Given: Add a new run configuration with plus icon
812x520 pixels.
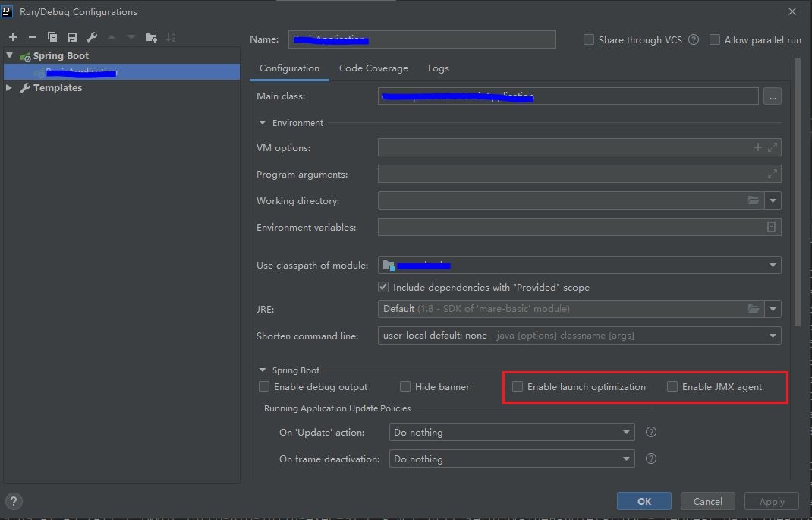Looking at the screenshot, I should pos(12,36).
